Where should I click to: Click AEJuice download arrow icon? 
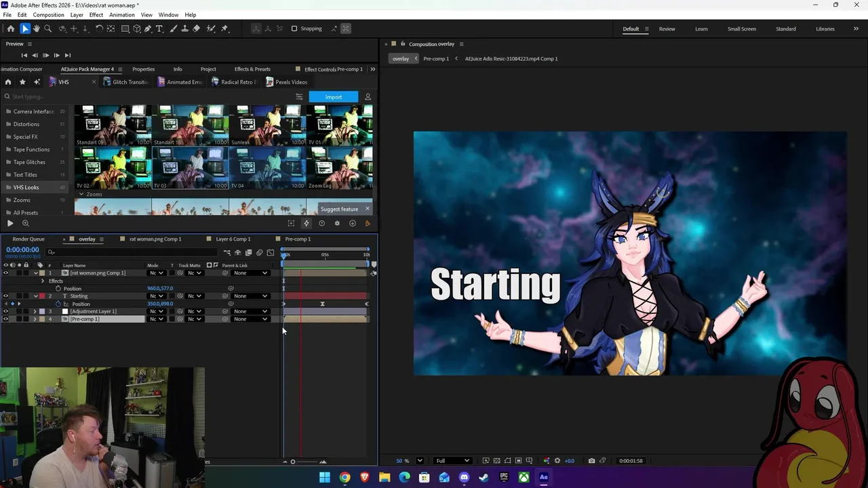coord(352,223)
